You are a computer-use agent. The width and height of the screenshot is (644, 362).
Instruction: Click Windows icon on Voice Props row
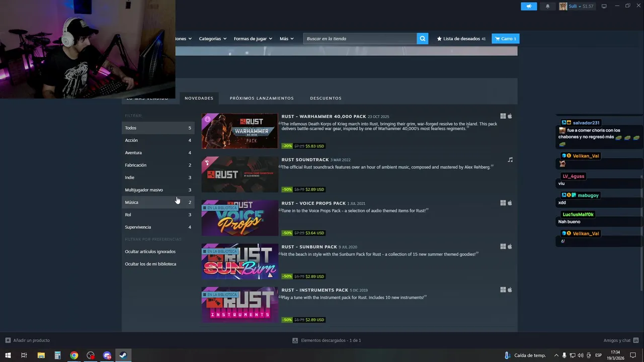pyautogui.click(x=503, y=203)
